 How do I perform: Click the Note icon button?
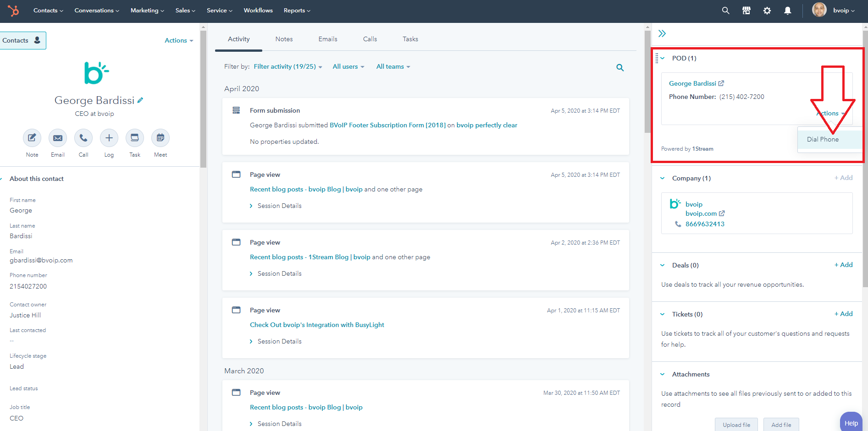coord(32,138)
